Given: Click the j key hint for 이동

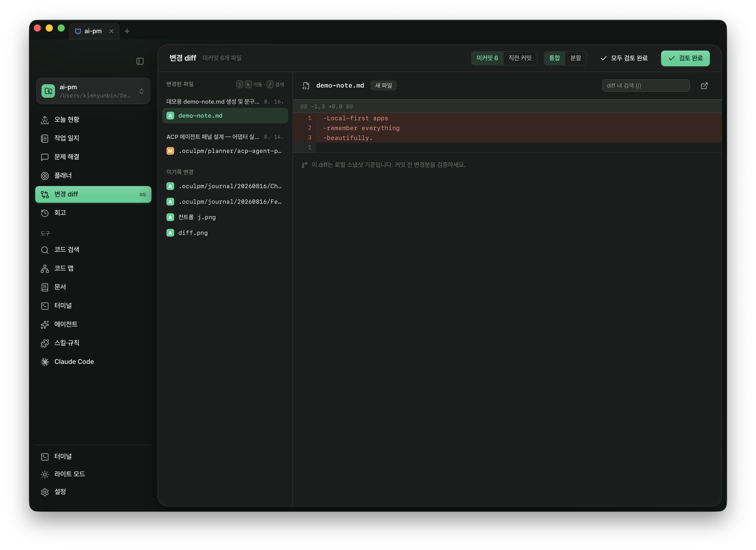Looking at the screenshot, I should click(239, 84).
